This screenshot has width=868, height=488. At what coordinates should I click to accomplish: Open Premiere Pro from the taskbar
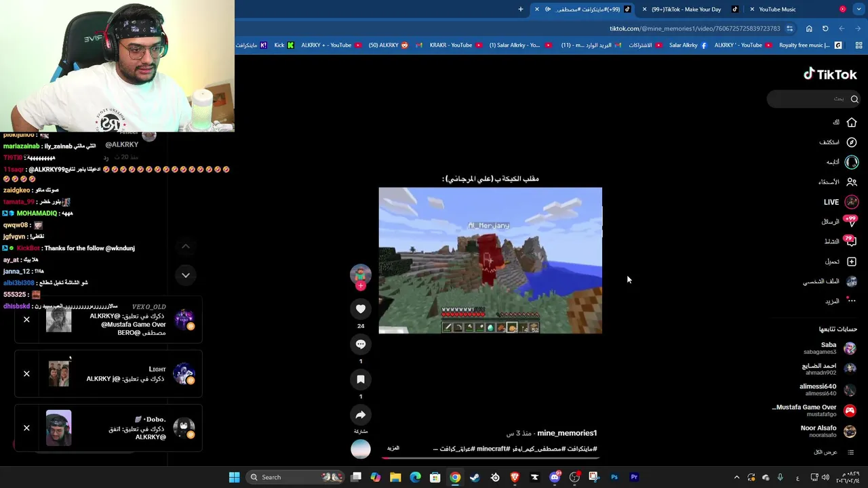click(x=634, y=477)
